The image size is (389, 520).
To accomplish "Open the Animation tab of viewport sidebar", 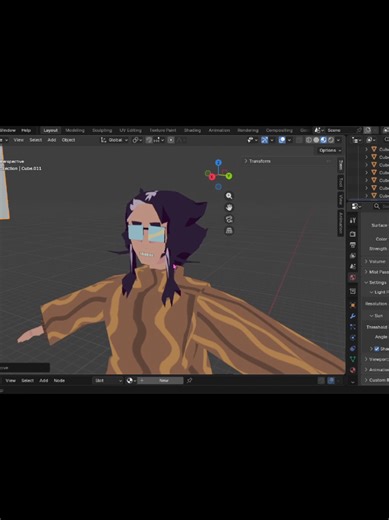I will 341,223.
